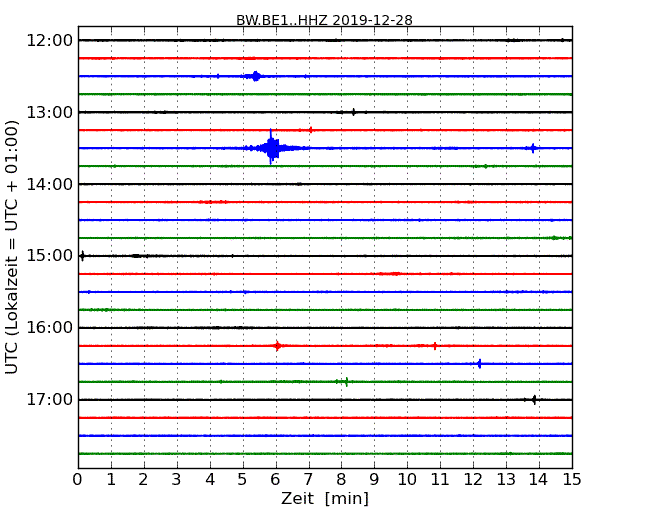Click x-axis tick label 13
650x520 pixels.
(x=506, y=479)
